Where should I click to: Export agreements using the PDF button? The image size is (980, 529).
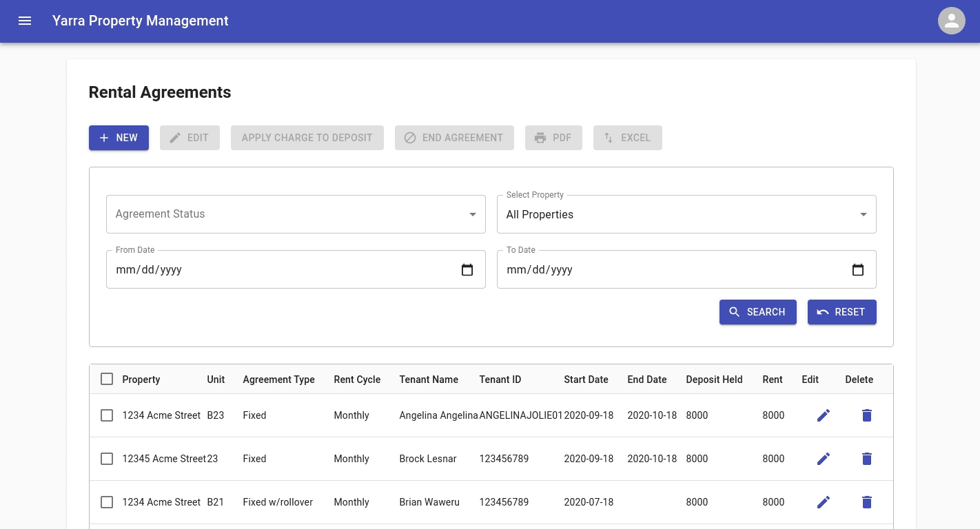553,138
